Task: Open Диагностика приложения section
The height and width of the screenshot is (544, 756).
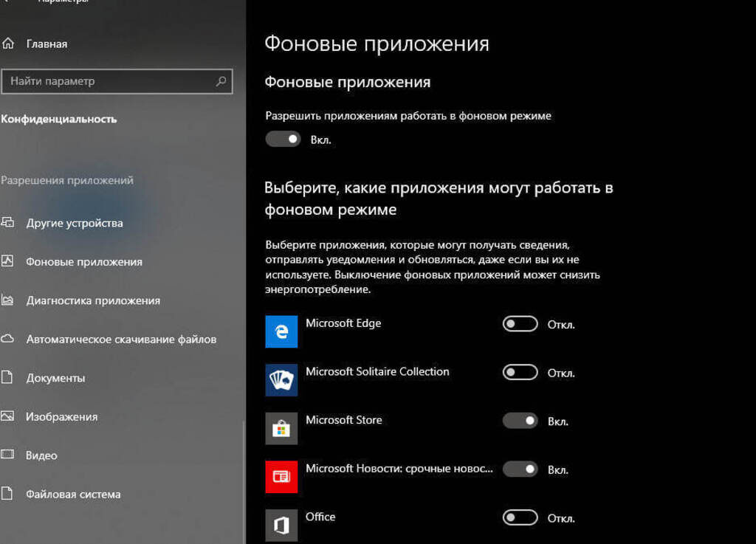Action: pyautogui.click(x=93, y=300)
